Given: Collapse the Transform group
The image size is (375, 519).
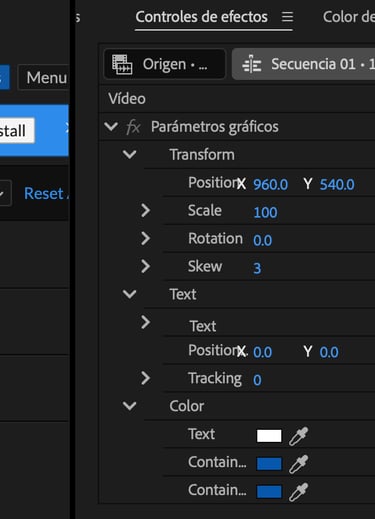Looking at the screenshot, I should pyautogui.click(x=129, y=154).
